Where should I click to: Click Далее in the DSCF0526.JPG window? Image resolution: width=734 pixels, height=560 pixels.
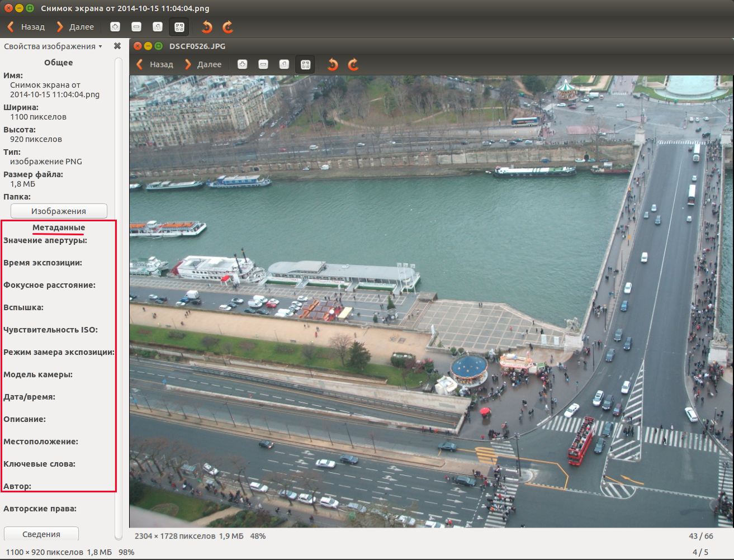(203, 64)
